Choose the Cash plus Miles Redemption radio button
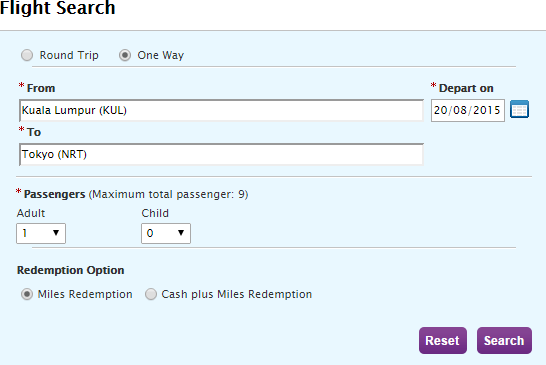 click(151, 294)
